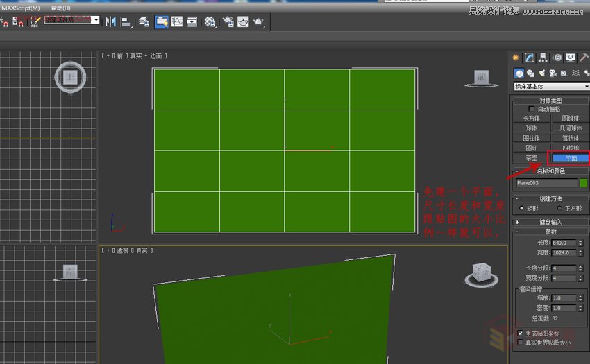This screenshot has height=364, width=590.
Task: Uncheck the 生成贴图坐标 checkbox
Action: 520,333
